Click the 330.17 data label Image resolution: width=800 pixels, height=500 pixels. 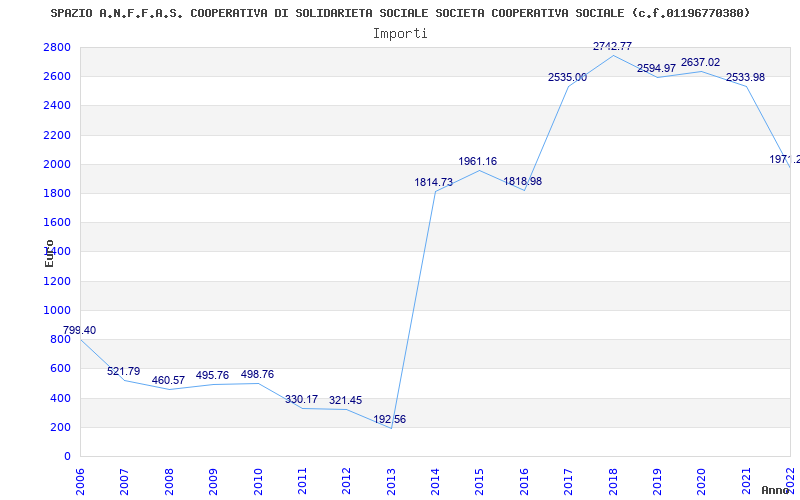click(x=301, y=399)
